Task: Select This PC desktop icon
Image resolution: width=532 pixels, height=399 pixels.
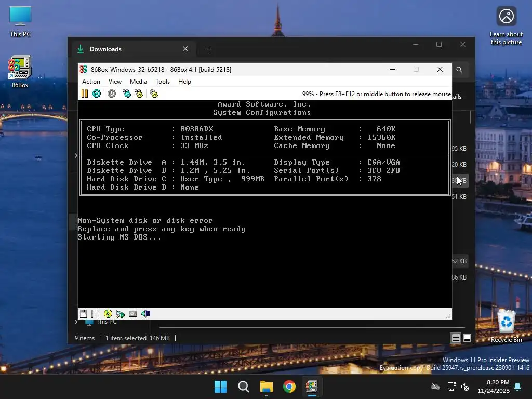Action: tap(20, 22)
